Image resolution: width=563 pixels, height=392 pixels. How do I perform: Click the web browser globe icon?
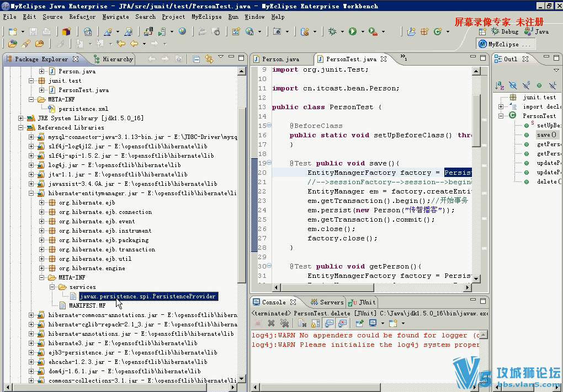(182, 31)
